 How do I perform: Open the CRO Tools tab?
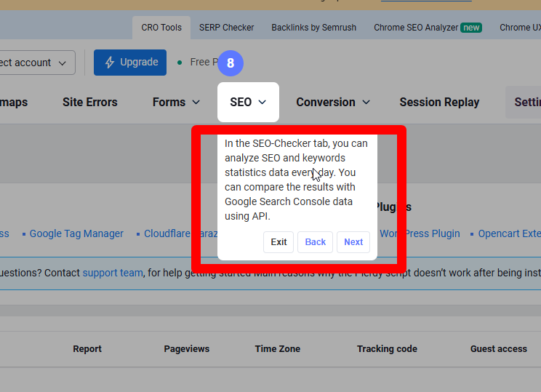pos(161,28)
